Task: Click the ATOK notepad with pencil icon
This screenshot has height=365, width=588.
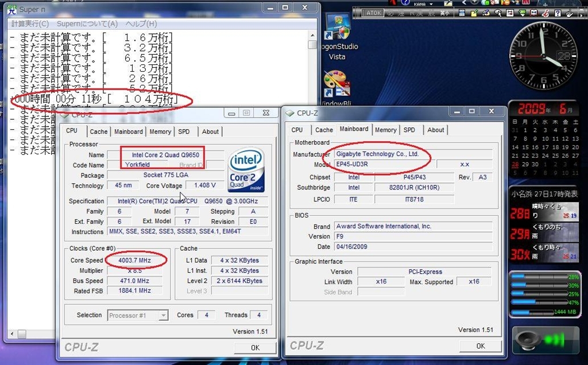Action: pos(474,13)
